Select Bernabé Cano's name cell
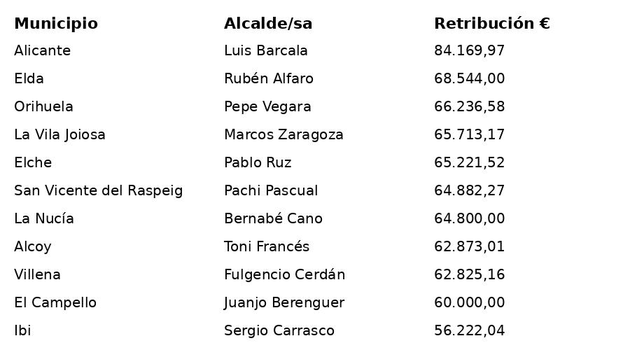The image size is (630, 364). [273, 219]
